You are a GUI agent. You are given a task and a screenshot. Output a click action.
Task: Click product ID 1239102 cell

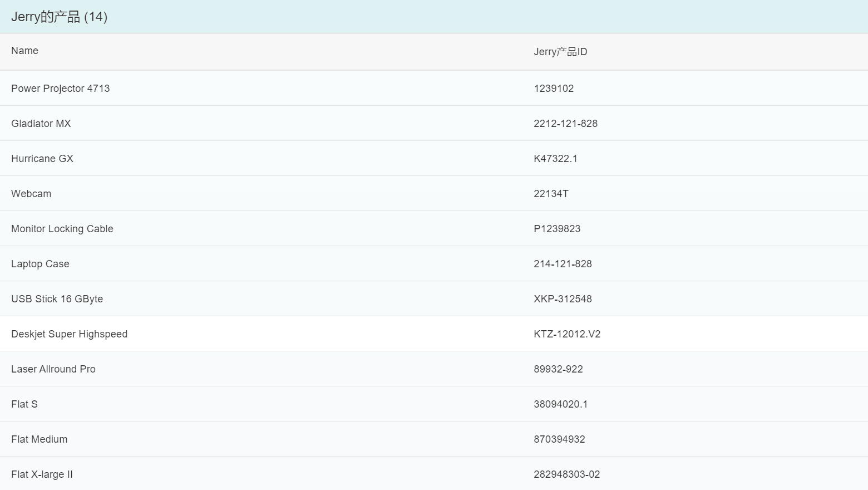pos(554,89)
